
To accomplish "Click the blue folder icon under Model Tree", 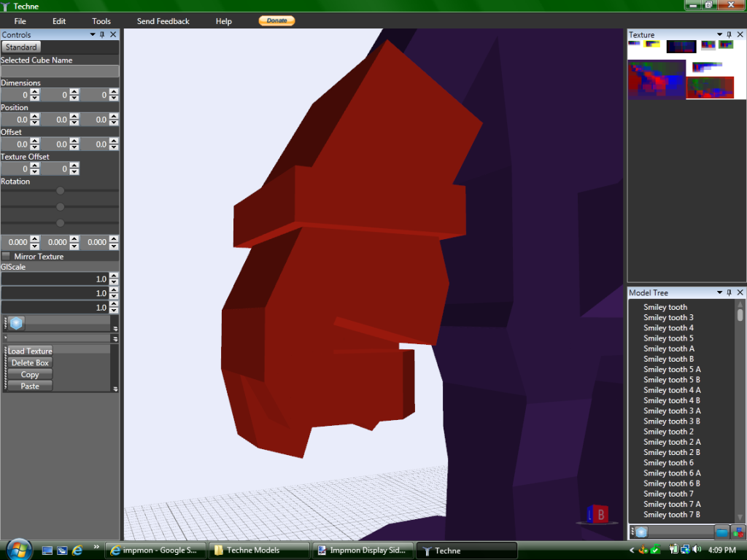I will pyautogui.click(x=721, y=532).
